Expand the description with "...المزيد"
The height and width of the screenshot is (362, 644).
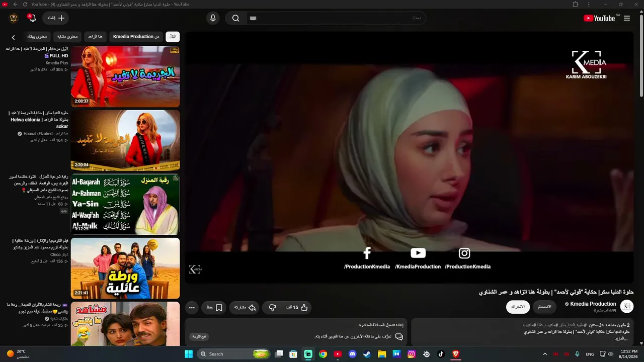coord(620,339)
